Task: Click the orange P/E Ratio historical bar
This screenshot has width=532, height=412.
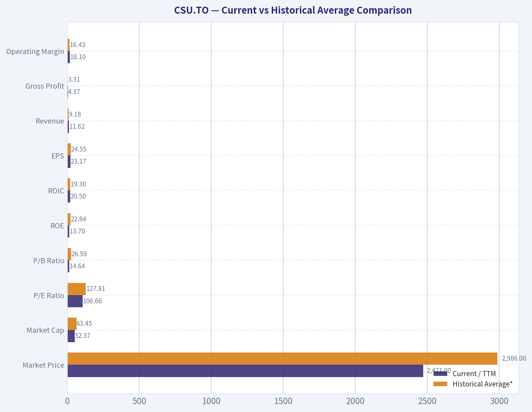Action: tap(77, 289)
